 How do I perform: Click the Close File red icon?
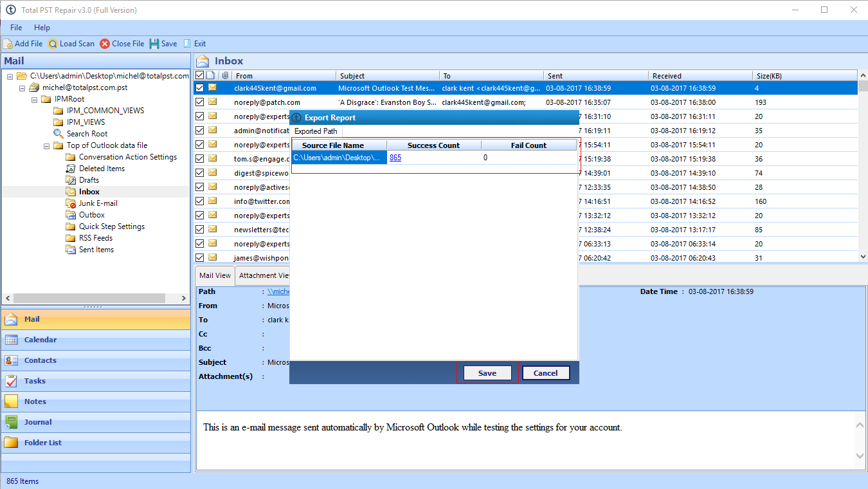click(105, 44)
